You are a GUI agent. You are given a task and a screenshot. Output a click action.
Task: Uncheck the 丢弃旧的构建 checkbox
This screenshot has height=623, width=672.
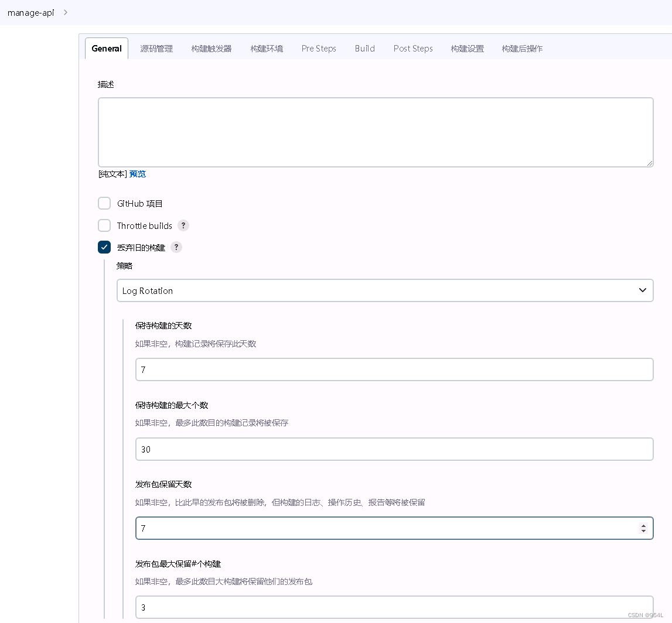pyautogui.click(x=104, y=247)
